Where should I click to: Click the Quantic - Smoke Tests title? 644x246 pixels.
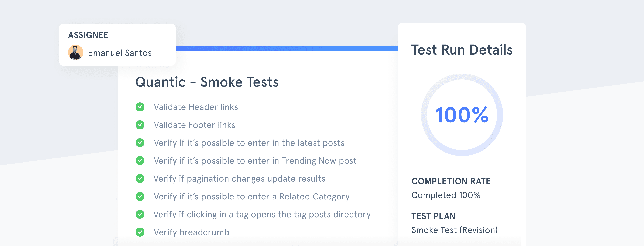(x=207, y=82)
